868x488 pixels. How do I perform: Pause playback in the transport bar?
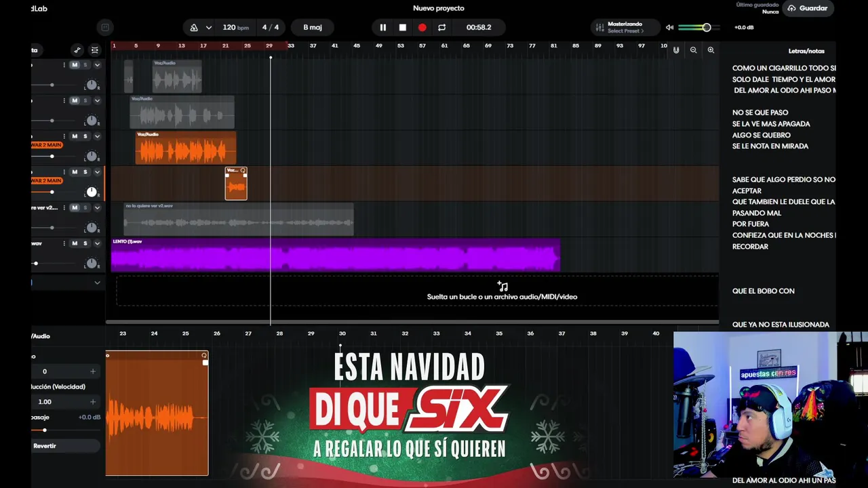pos(383,28)
